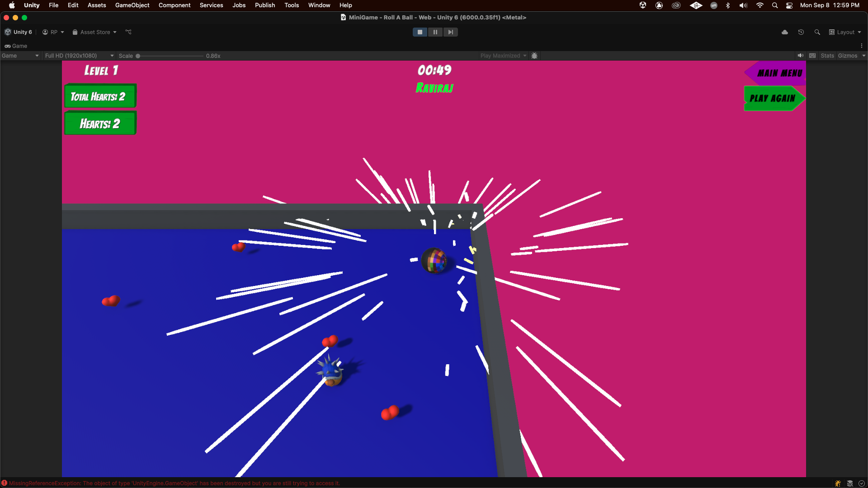Open the Undo History clock icon
The image size is (868, 488).
801,32
